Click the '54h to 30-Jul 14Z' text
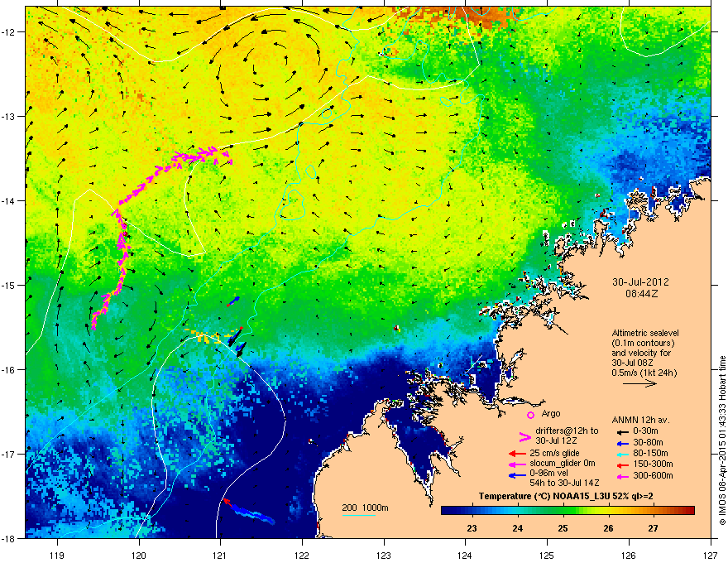 click(x=564, y=483)
